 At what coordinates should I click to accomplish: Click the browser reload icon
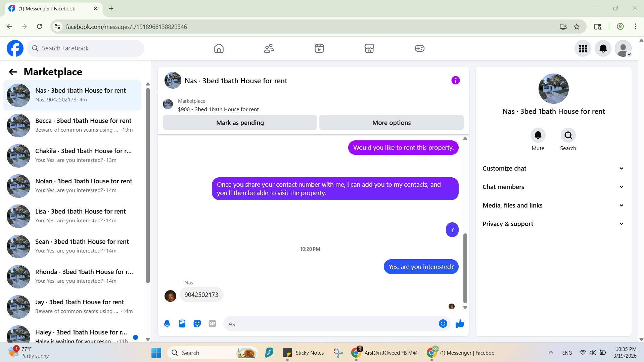point(40,27)
